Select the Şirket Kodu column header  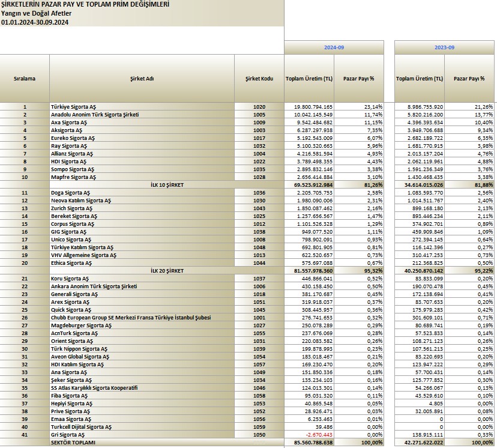point(259,79)
